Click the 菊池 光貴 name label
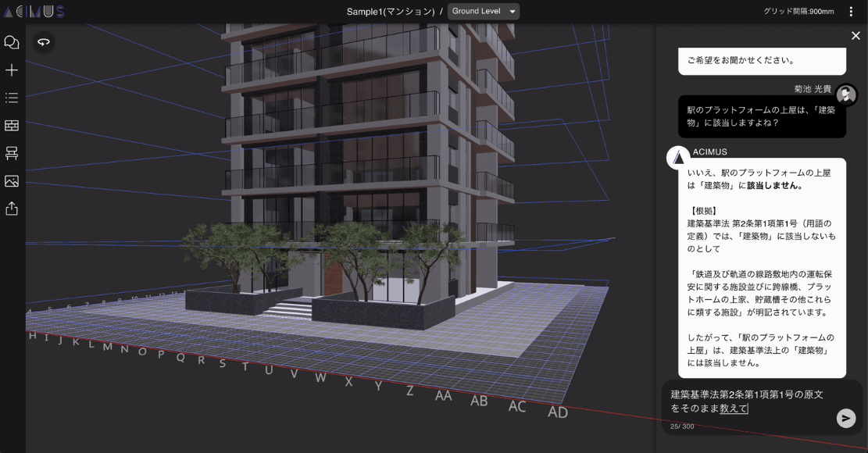Image resolution: width=868 pixels, height=453 pixels. click(x=813, y=89)
